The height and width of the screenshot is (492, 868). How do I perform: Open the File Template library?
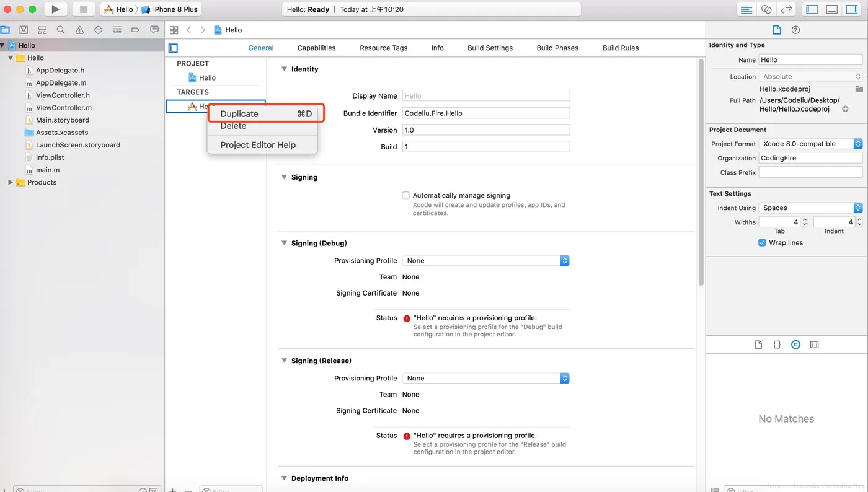click(758, 345)
